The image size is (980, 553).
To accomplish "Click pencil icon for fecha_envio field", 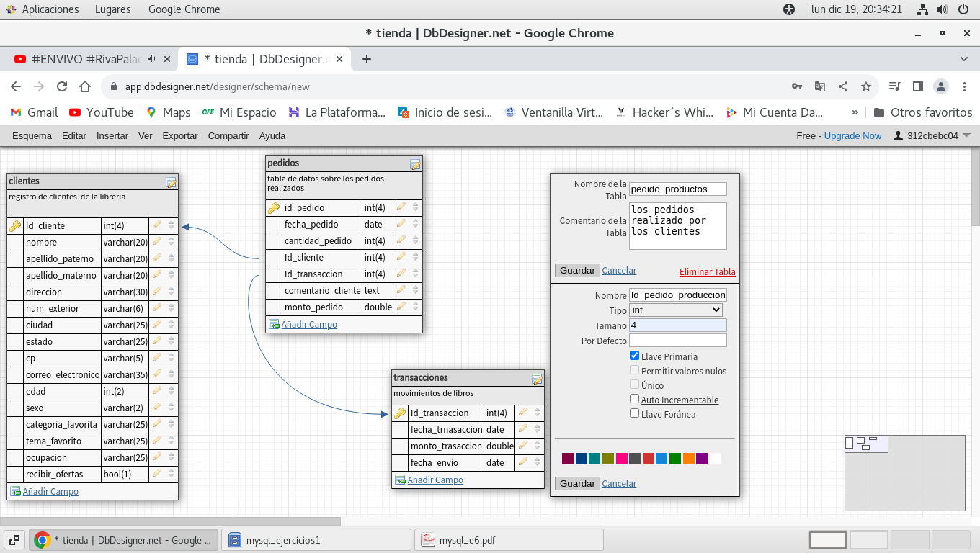I will point(523,462).
